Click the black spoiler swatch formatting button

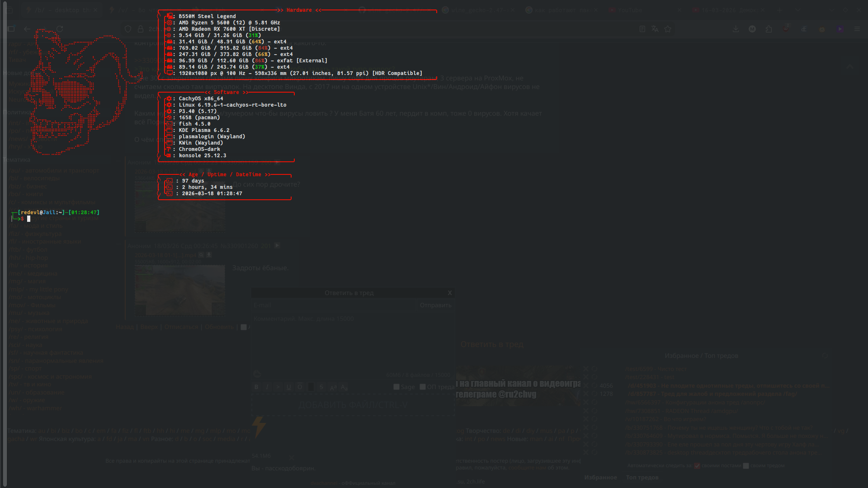click(311, 387)
